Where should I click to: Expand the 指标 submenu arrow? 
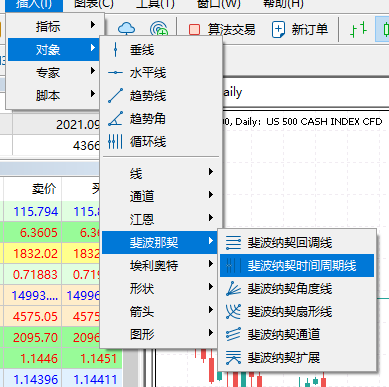point(93,25)
